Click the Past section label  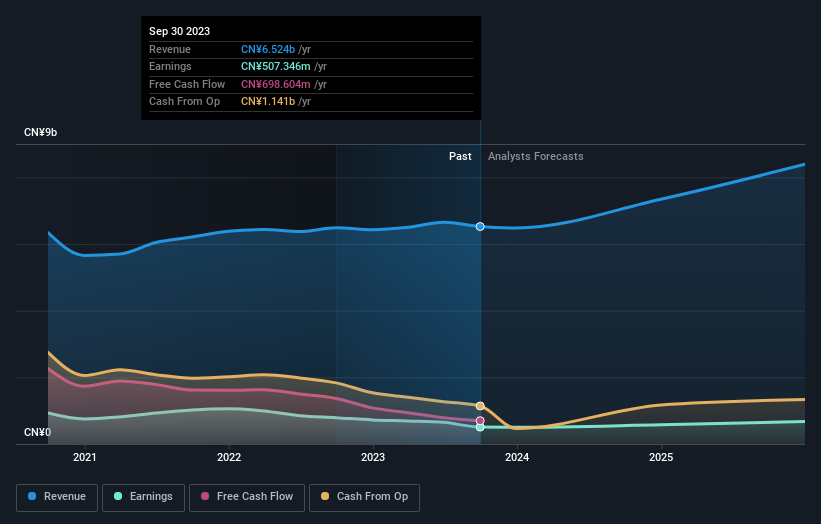460,157
